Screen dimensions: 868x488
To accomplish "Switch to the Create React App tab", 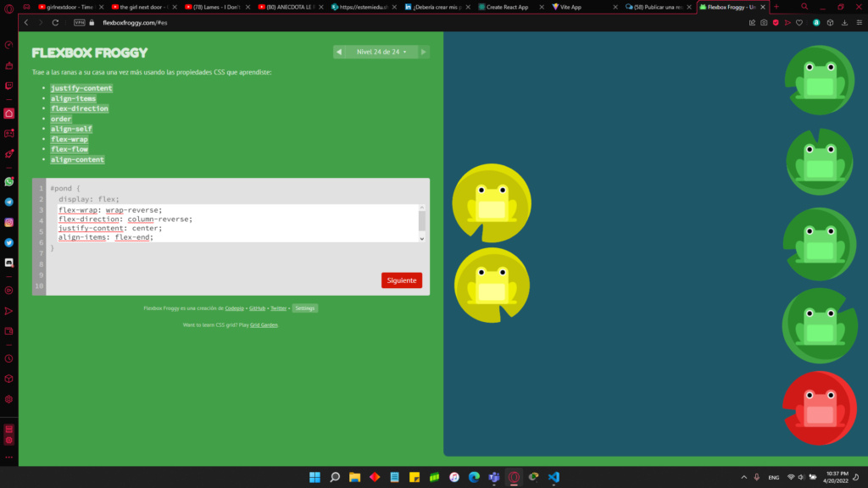I will click(510, 7).
